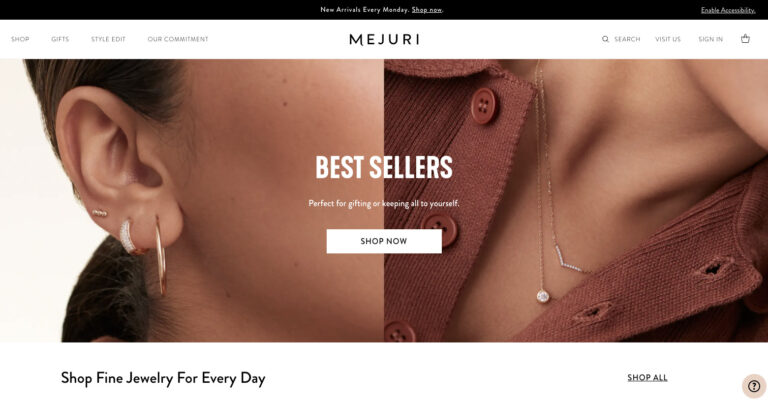Screen dimensions: 768x402
Task: Click the New Arrivals announcement text
Action: tap(365, 10)
